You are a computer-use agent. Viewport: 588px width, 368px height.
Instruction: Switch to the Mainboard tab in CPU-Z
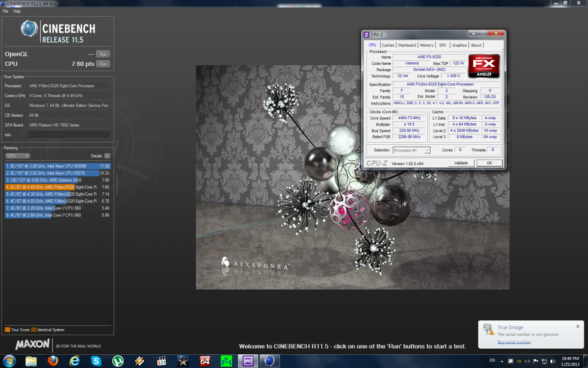tap(407, 45)
